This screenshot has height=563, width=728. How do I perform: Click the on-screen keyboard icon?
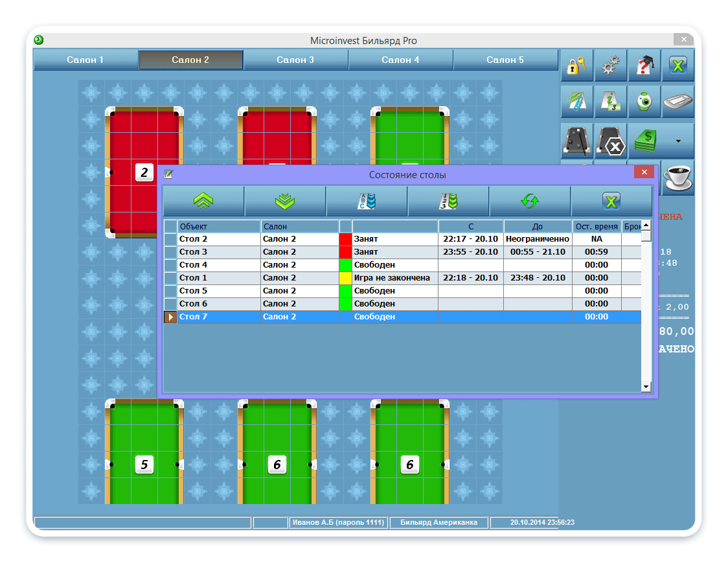coord(678,102)
